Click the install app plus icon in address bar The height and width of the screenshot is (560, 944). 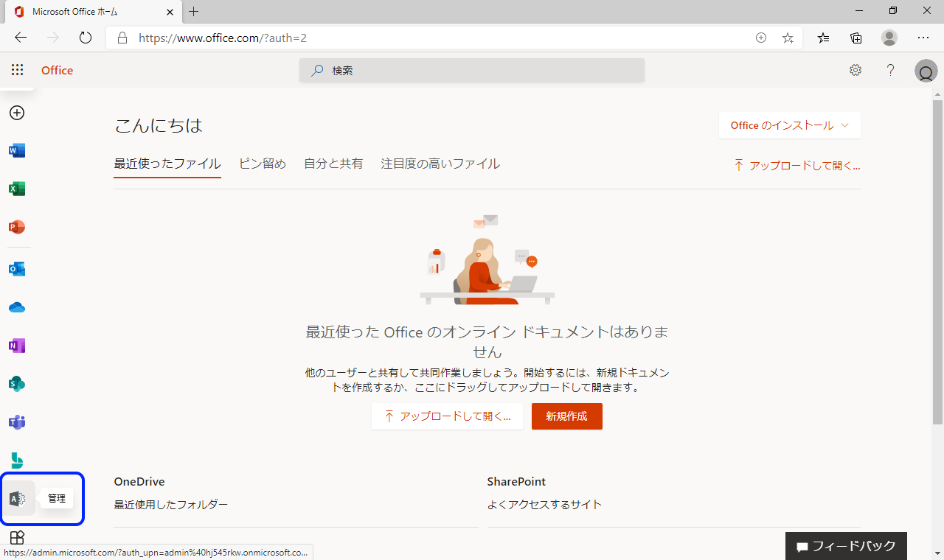click(761, 38)
